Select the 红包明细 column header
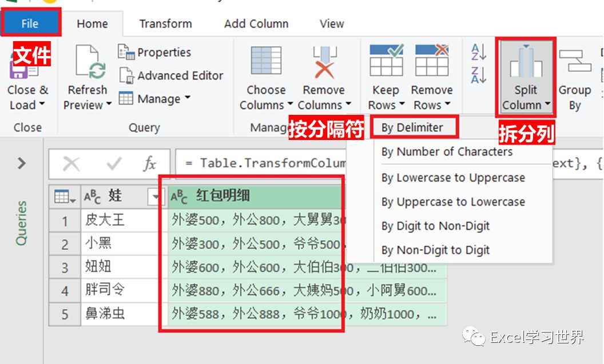604x364 pixels. [256, 197]
